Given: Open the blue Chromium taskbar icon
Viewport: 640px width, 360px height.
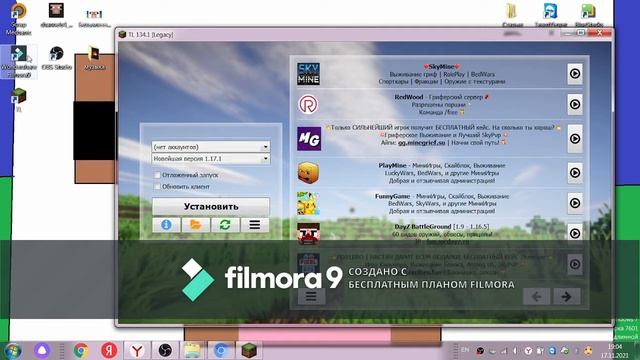Looking at the screenshot, I should tap(220, 351).
